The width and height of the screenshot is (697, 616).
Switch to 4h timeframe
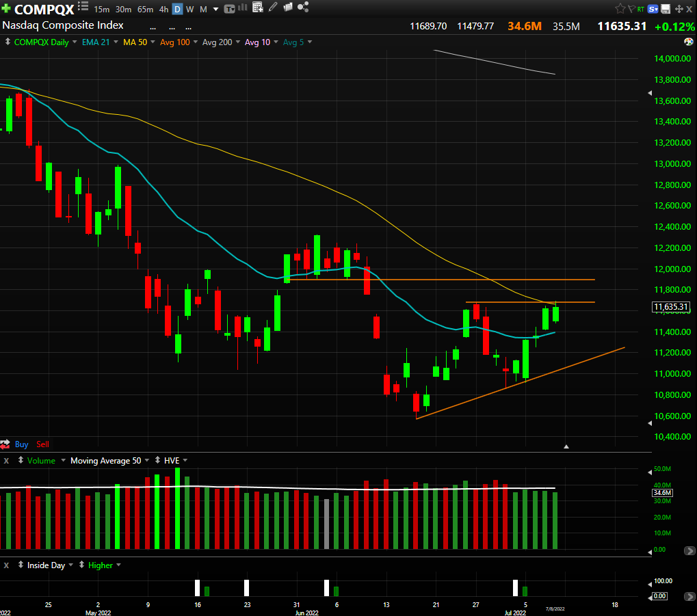(x=163, y=10)
